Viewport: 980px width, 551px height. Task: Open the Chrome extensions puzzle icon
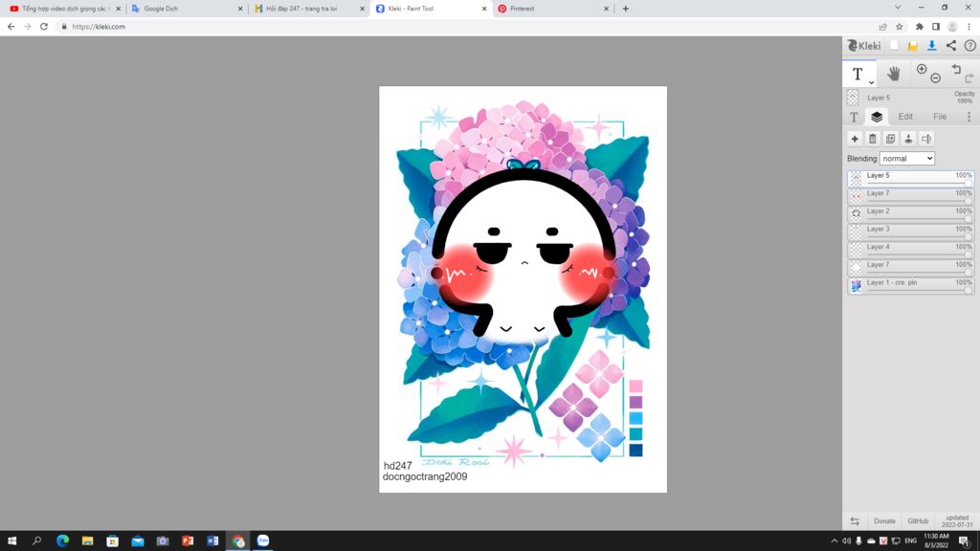919,27
